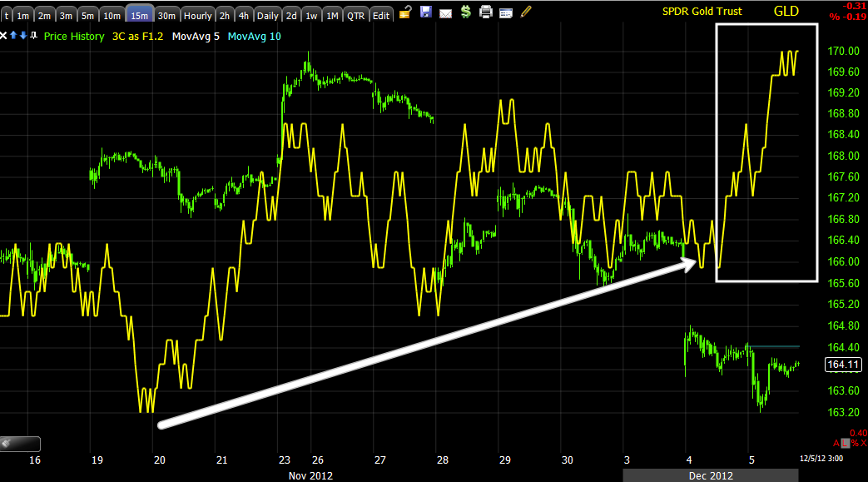This screenshot has height=482, width=868.
Task: Click the layout window icon
Action: click(x=506, y=13)
